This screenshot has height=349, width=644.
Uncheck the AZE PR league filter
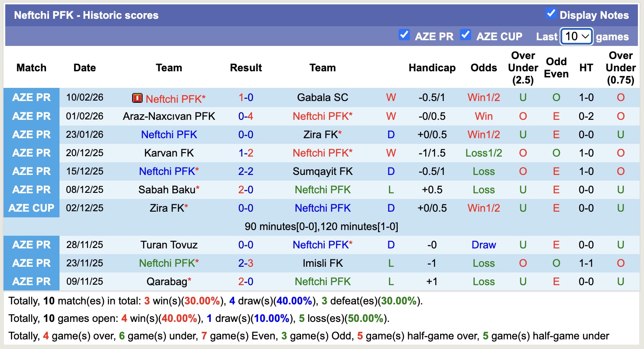[404, 35]
